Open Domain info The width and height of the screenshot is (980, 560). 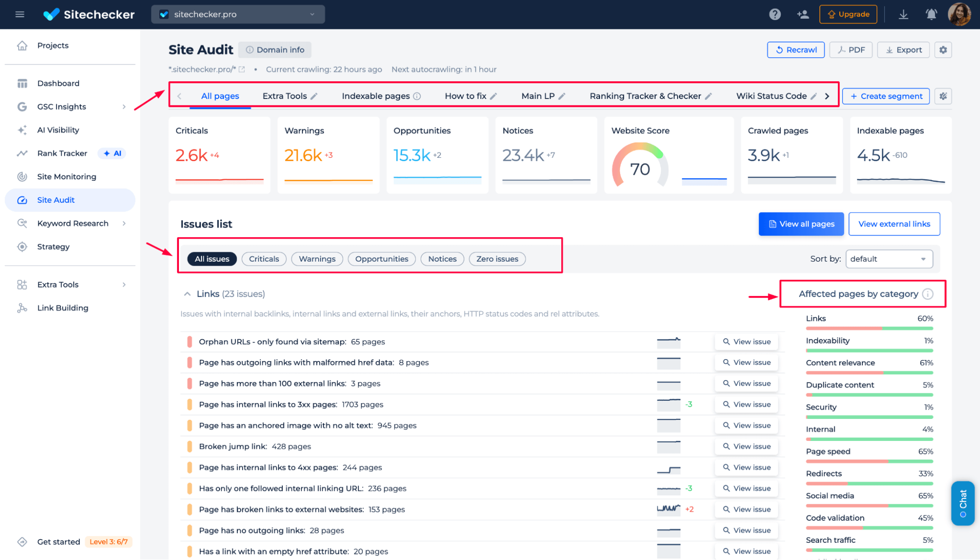[x=275, y=49]
